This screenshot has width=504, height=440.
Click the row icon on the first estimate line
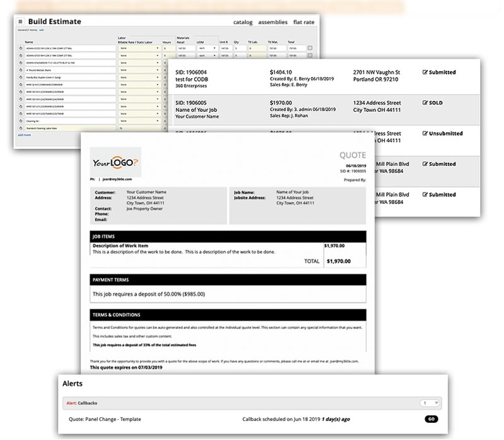[20, 48]
